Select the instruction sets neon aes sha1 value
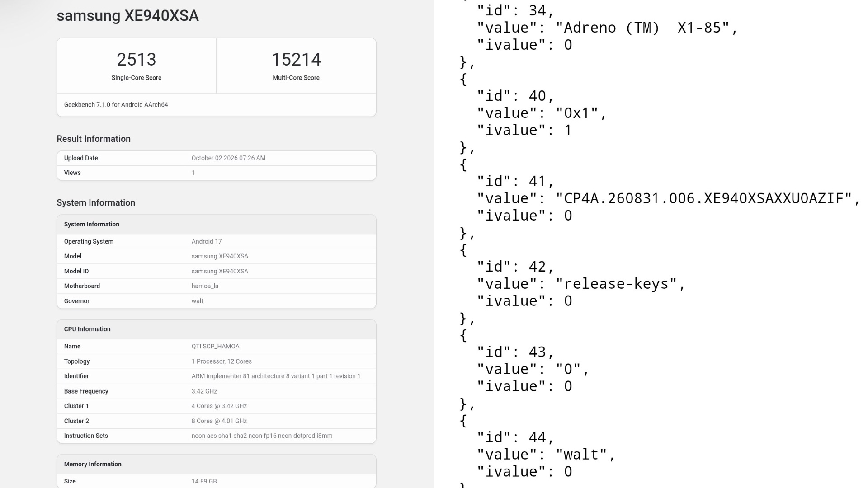Screen dimensions: 868x488 262,436
